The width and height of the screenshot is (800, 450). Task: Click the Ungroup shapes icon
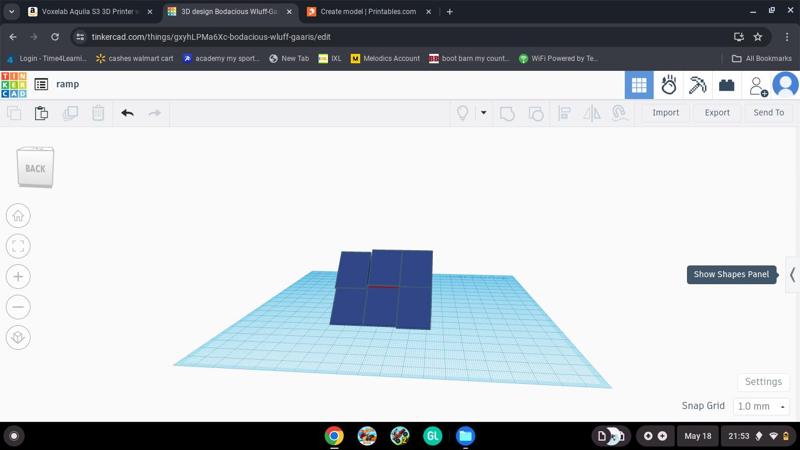pos(536,113)
